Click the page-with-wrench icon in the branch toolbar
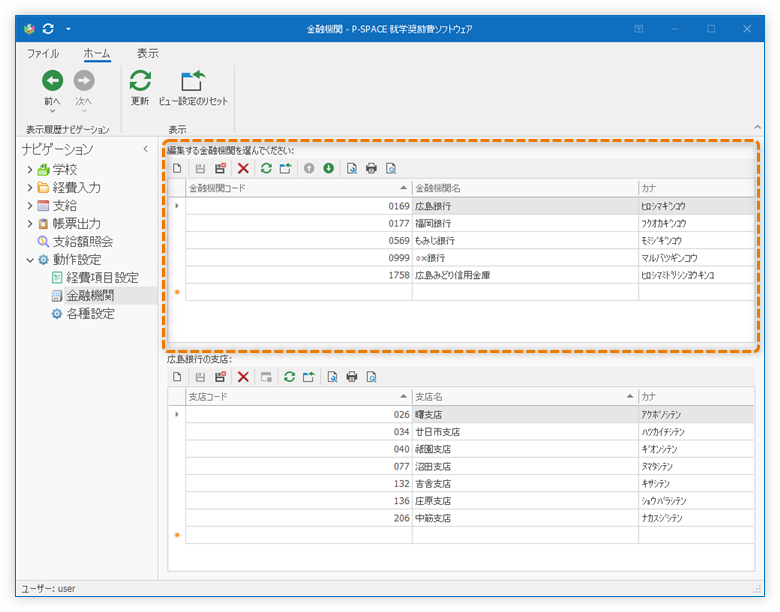The width and height of the screenshot is (780, 612). tap(332, 377)
